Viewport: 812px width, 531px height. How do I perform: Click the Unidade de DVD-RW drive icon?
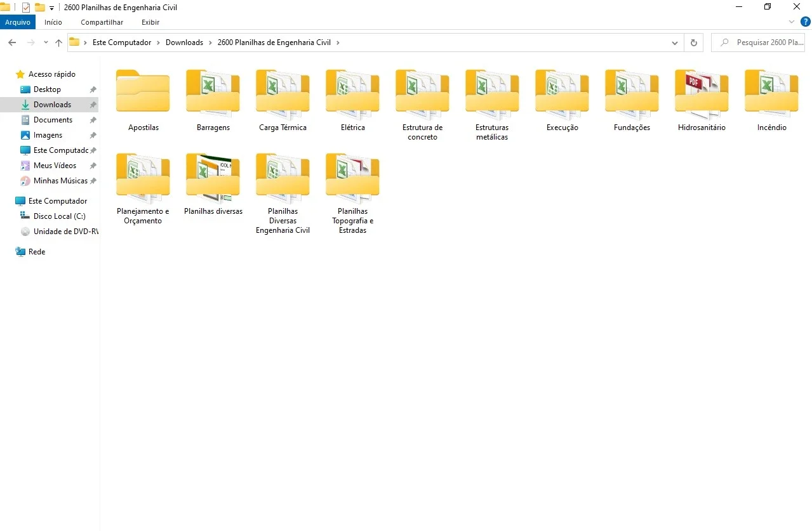pos(25,232)
